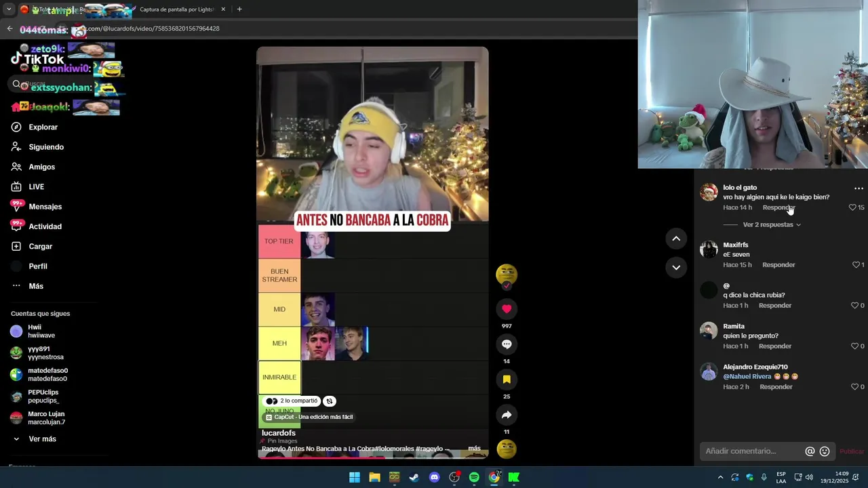Expand 'Ver 2 respuestas' replies
The width and height of the screenshot is (868, 488).
[772, 224]
